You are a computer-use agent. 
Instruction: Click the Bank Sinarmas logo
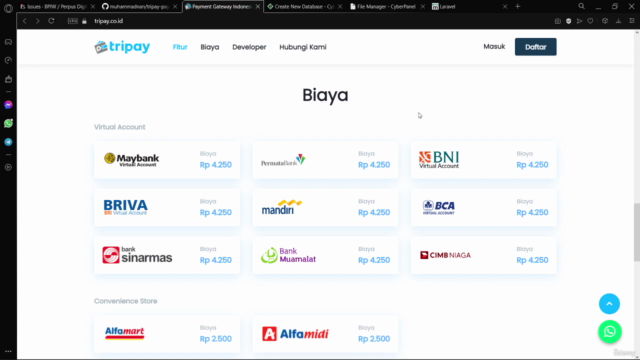[137, 255]
